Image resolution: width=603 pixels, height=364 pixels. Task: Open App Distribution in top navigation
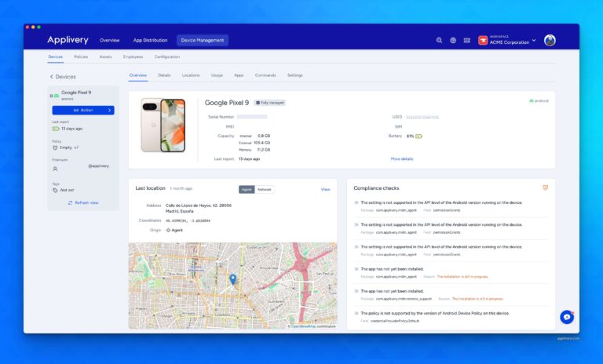(150, 40)
